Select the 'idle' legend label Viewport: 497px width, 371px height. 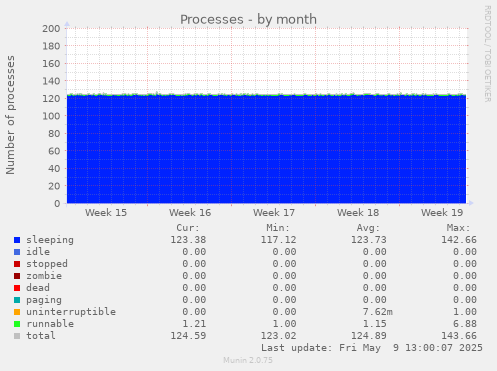click(x=38, y=252)
